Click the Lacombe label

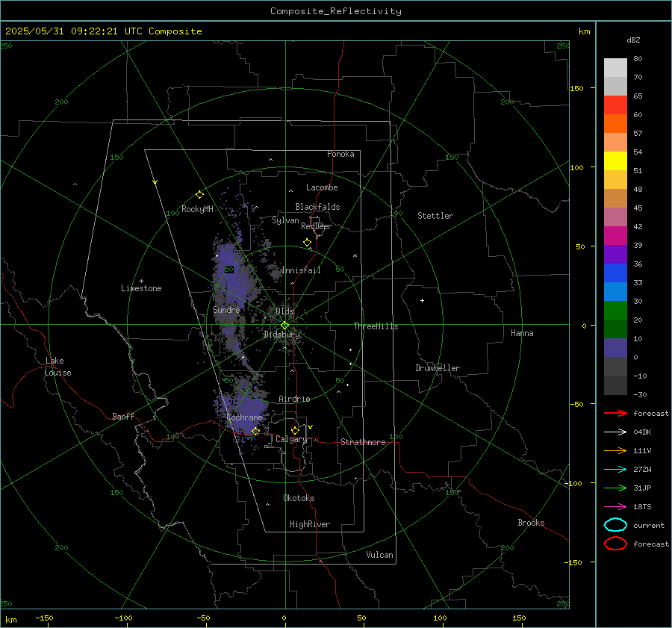(322, 187)
